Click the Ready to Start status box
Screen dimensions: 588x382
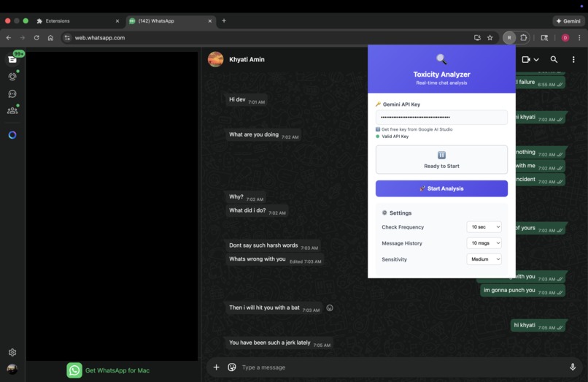(441, 160)
